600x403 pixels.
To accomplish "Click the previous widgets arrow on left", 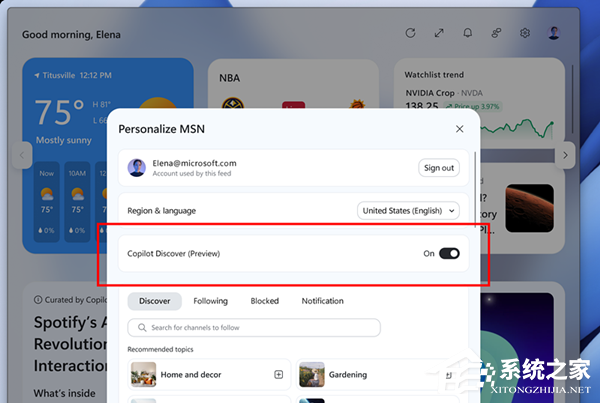I will [x=22, y=155].
